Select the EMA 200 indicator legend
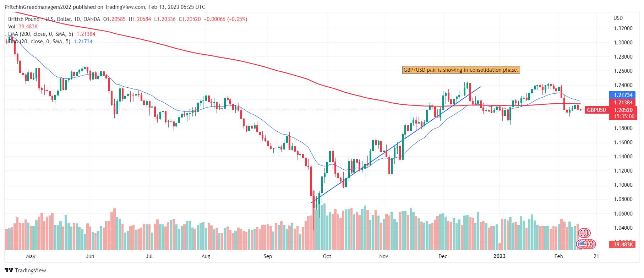644x278 pixels. point(51,34)
